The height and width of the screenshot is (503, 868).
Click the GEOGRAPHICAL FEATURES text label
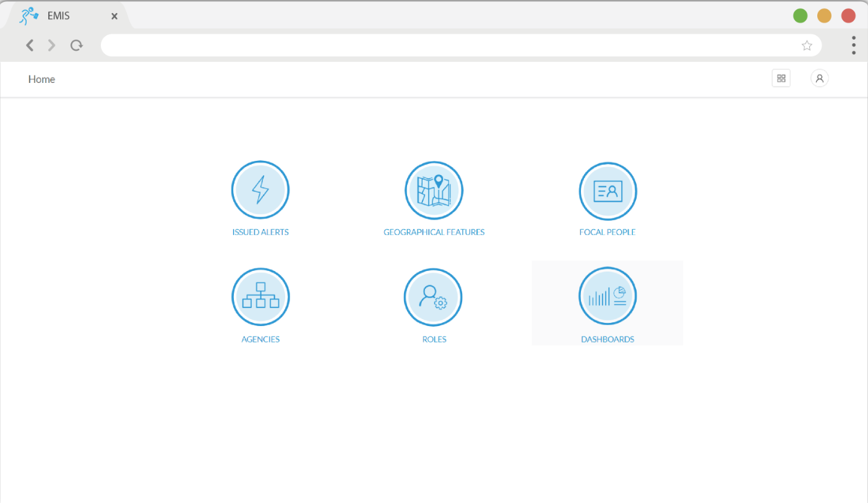tap(434, 233)
